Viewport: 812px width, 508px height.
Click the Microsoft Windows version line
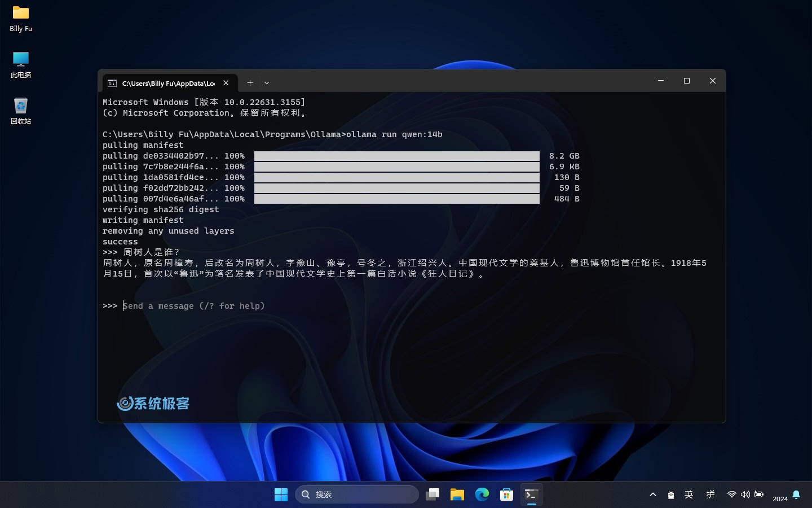point(204,102)
